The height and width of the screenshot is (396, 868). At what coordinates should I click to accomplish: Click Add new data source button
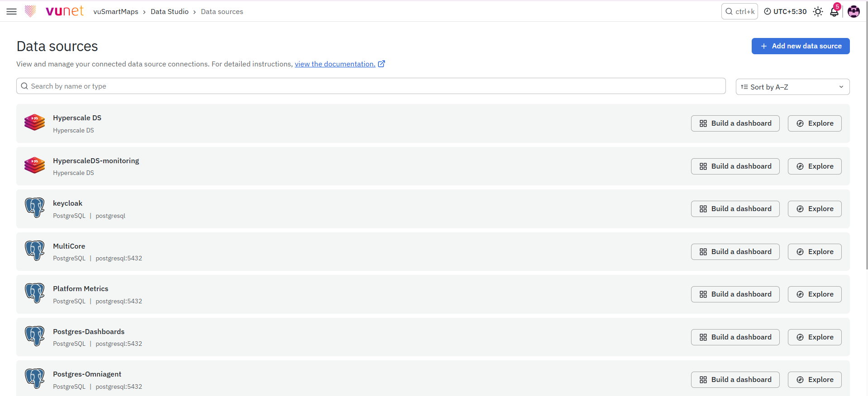point(801,46)
